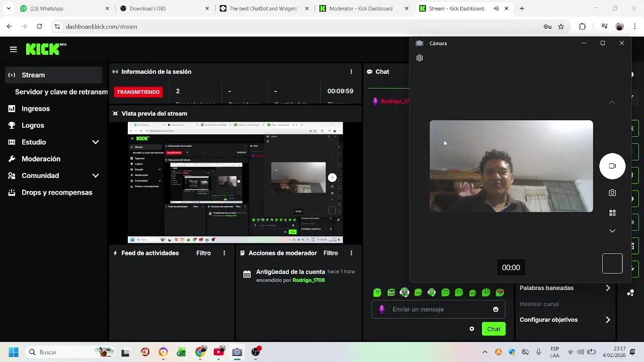Viewport: 644px width, 362px height.
Task: Open volume control in system tray
Action: pos(581,352)
